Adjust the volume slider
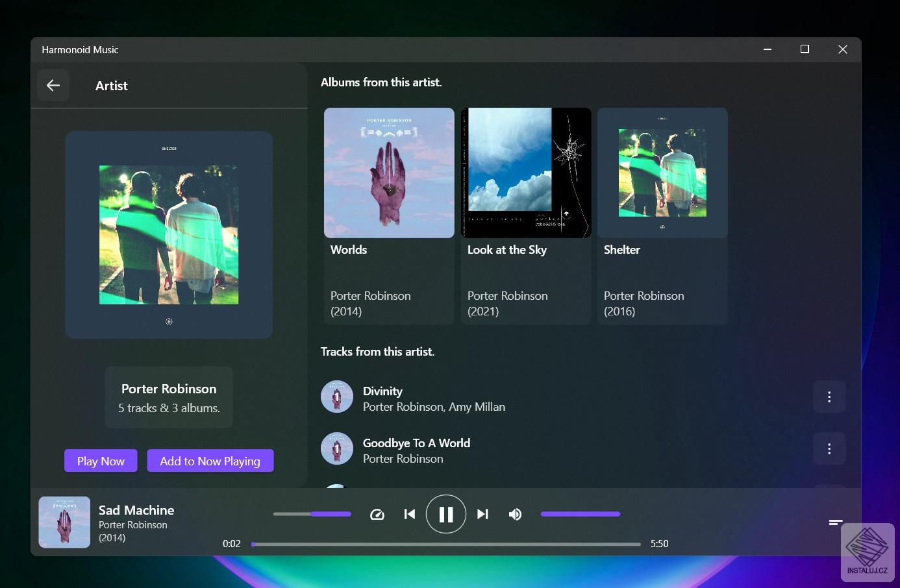This screenshot has width=900, height=588. pyautogui.click(x=581, y=514)
